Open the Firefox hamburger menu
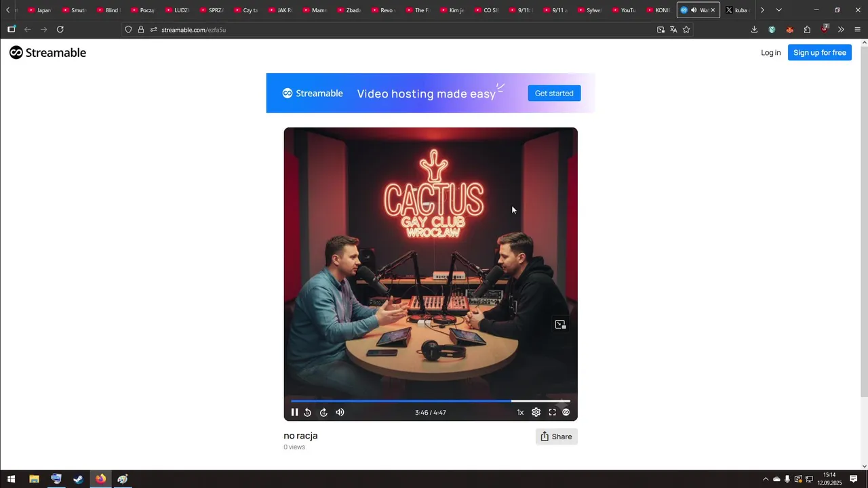 (857, 29)
